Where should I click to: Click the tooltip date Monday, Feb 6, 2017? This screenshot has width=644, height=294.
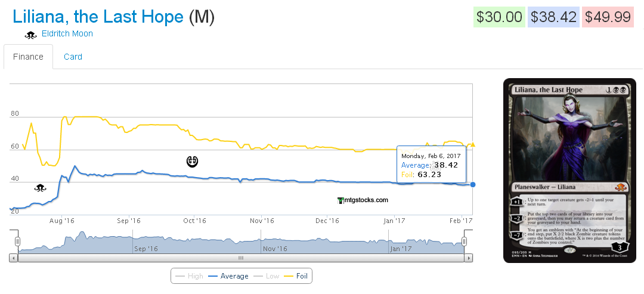431,156
